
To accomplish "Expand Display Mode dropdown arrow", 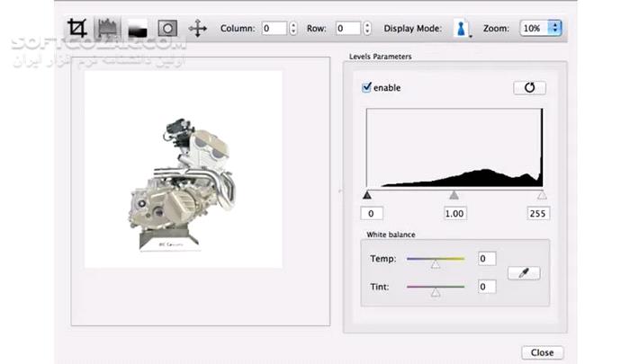I will click(x=471, y=36).
